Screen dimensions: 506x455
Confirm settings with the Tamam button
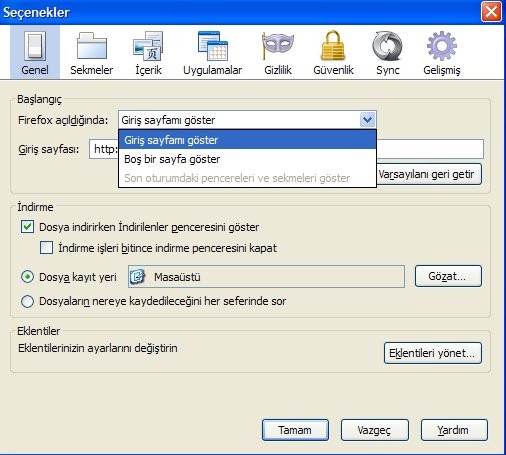[x=295, y=430]
